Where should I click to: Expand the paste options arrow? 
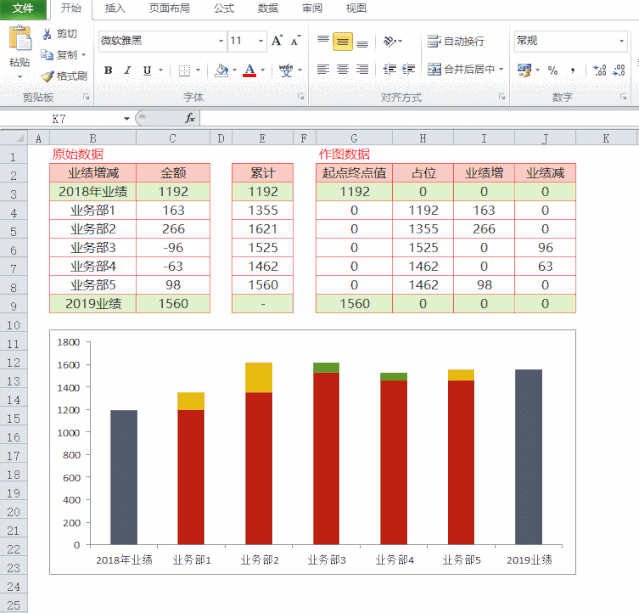tap(20, 76)
